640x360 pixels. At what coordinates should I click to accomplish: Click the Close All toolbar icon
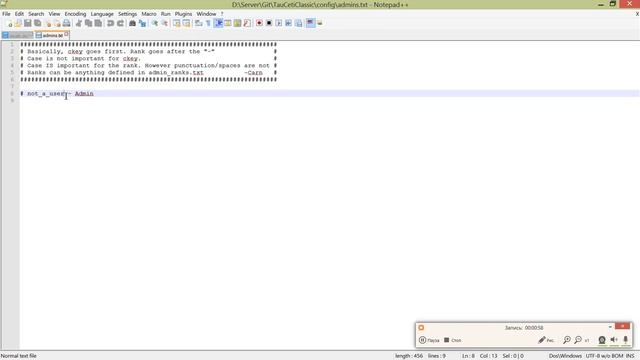pos(57,23)
